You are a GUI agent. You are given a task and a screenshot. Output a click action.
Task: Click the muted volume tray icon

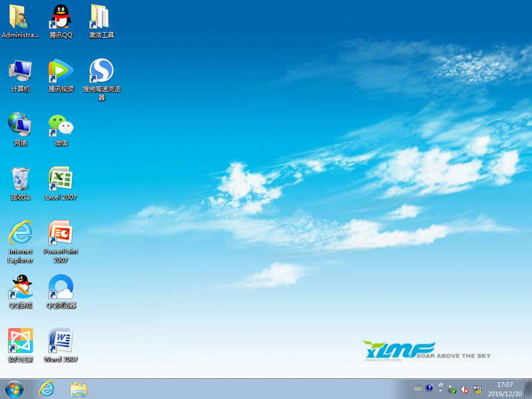pyautogui.click(x=465, y=389)
